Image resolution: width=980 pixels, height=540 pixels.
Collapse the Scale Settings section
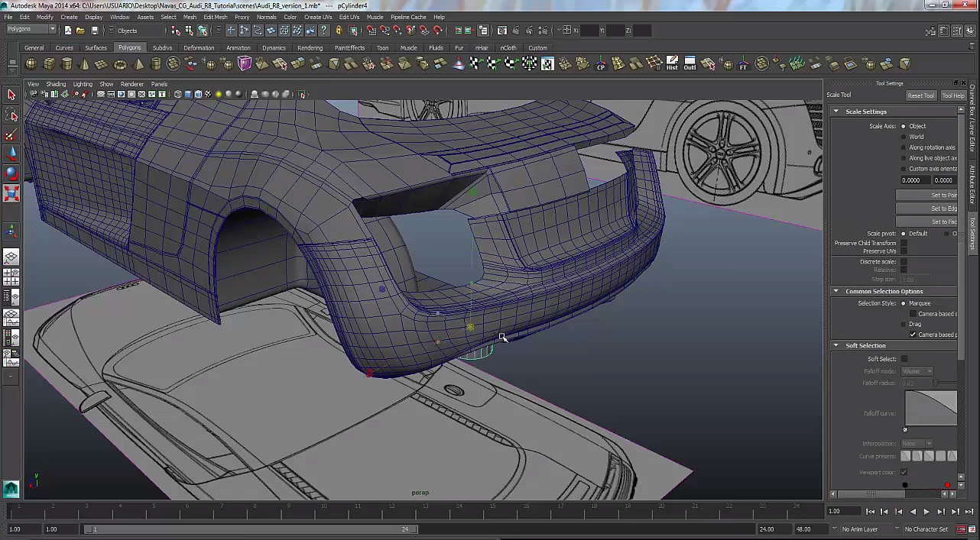tap(836, 112)
